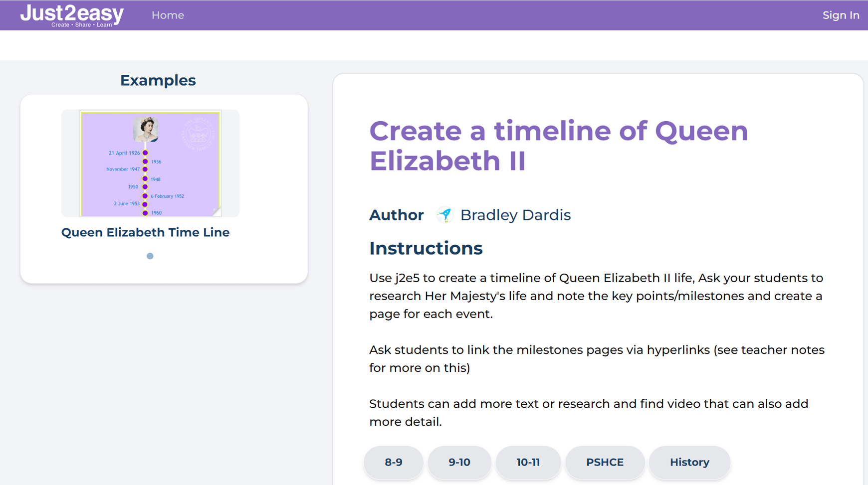The width and height of the screenshot is (868, 485).
Task: Choose the 9-10 age tag
Action: coord(459,463)
